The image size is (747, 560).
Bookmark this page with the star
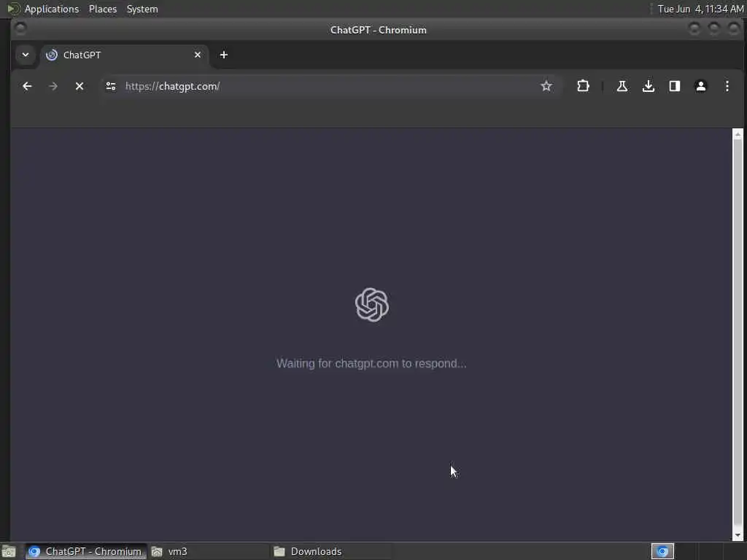pyautogui.click(x=546, y=86)
